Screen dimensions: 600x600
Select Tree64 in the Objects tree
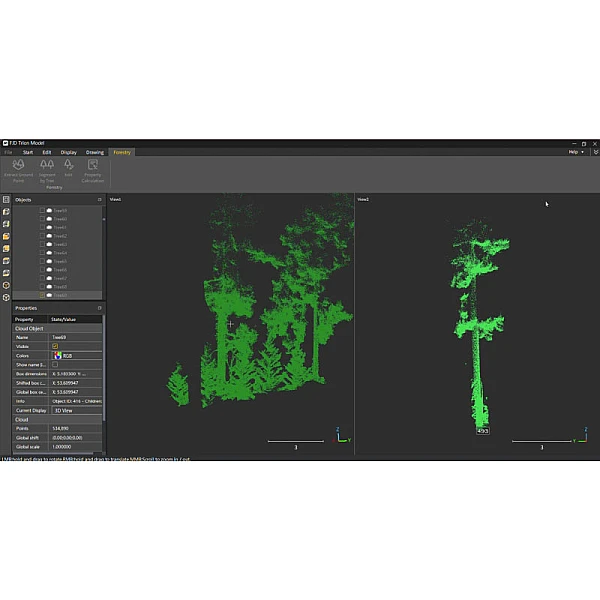[60, 253]
